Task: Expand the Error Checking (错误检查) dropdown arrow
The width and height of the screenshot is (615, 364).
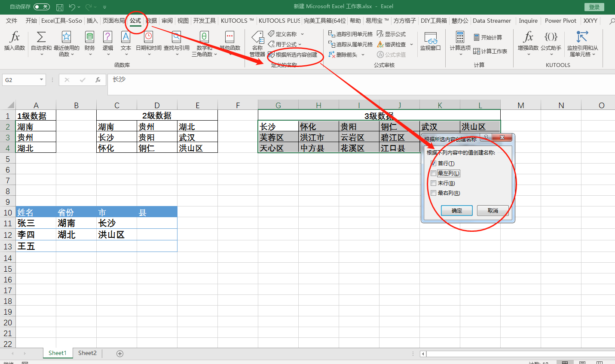Action: [x=411, y=44]
